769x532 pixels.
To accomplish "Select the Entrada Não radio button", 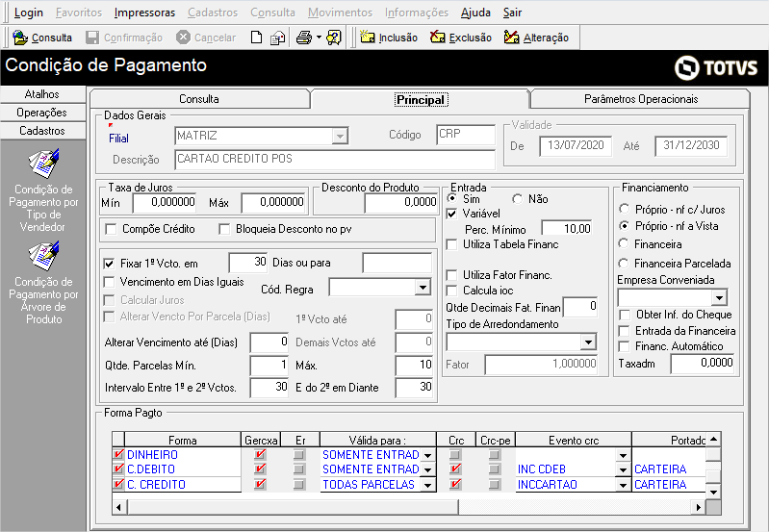I will pyautogui.click(x=518, y=199).
